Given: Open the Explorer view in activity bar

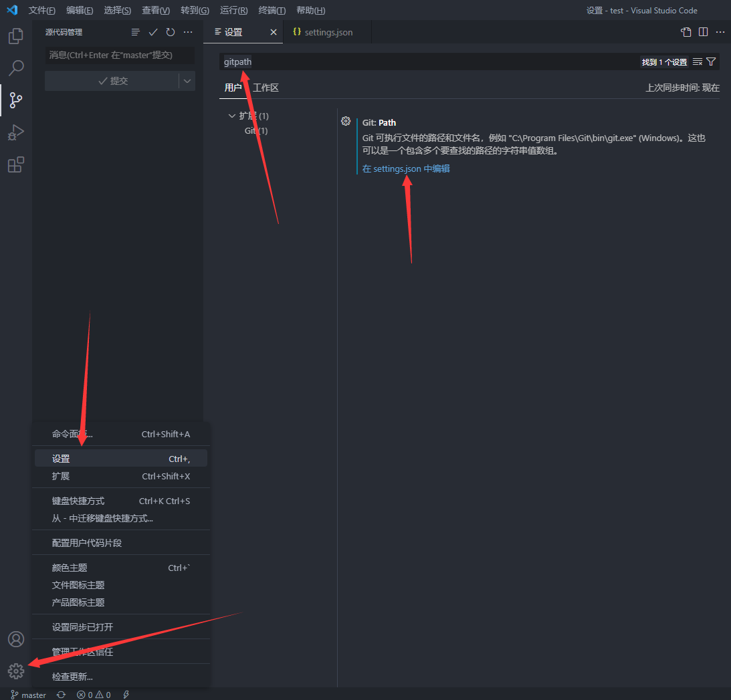Looking at the screenshot, I should (x=16, y=36).
